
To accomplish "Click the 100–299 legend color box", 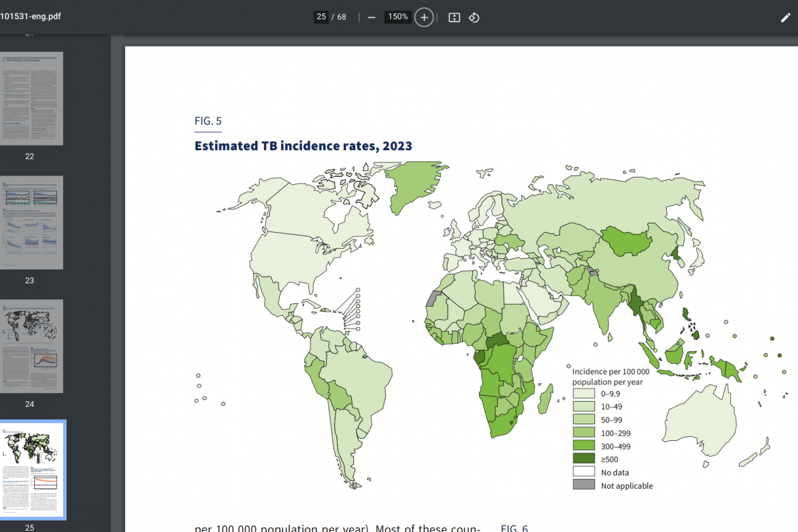I will point(584,433).
